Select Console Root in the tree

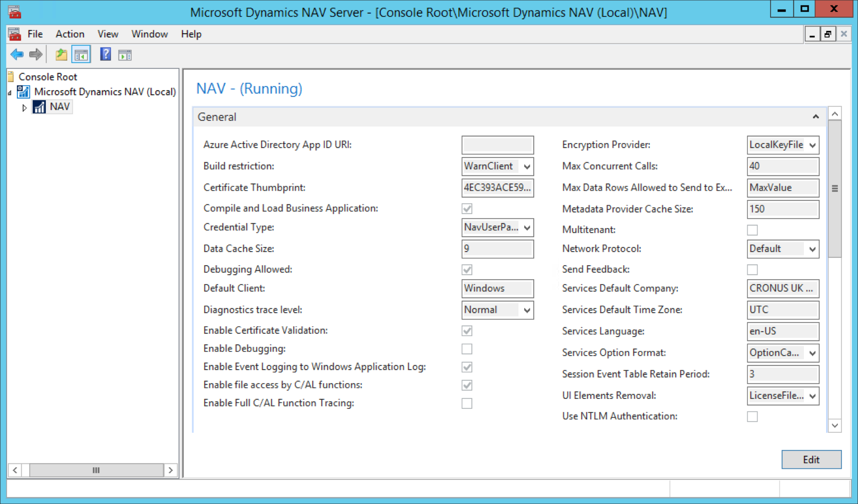tap(48, 77)
